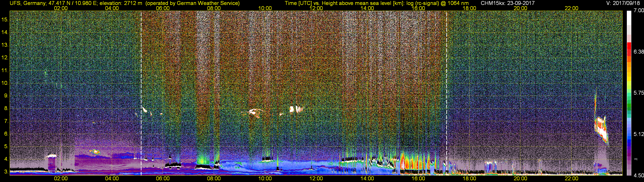Click the colorbar maximum value '7.00'
644x182 pixels.
click(x=638, y=10)
